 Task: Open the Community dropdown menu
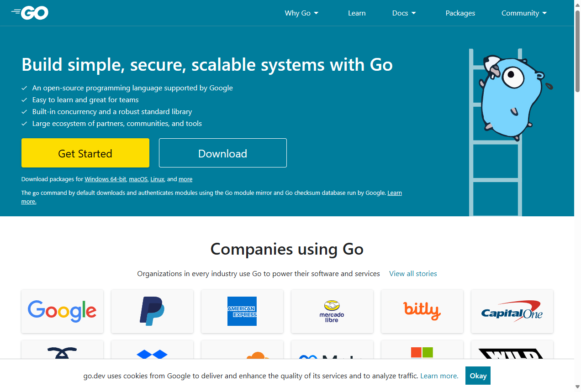[524, 13]
